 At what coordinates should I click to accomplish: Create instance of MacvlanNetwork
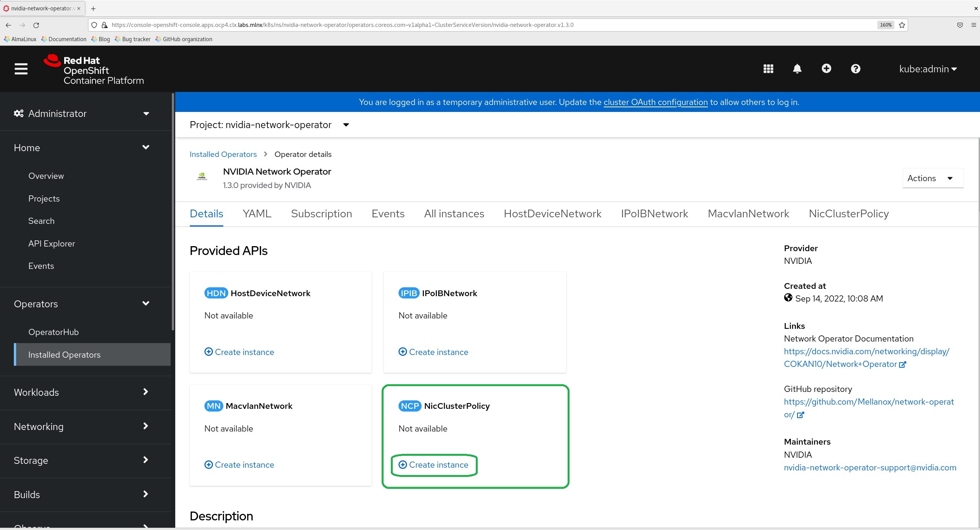pos(239,465)
